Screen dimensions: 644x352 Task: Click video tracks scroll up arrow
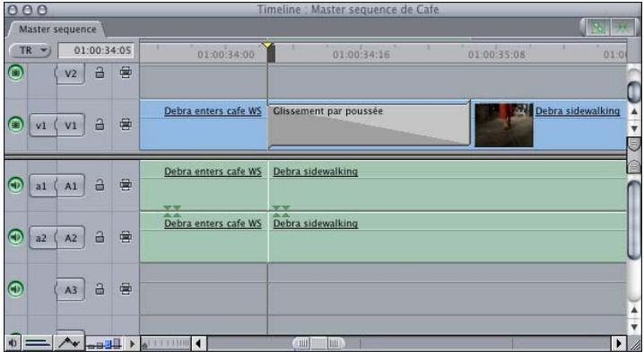pos(634,111)
